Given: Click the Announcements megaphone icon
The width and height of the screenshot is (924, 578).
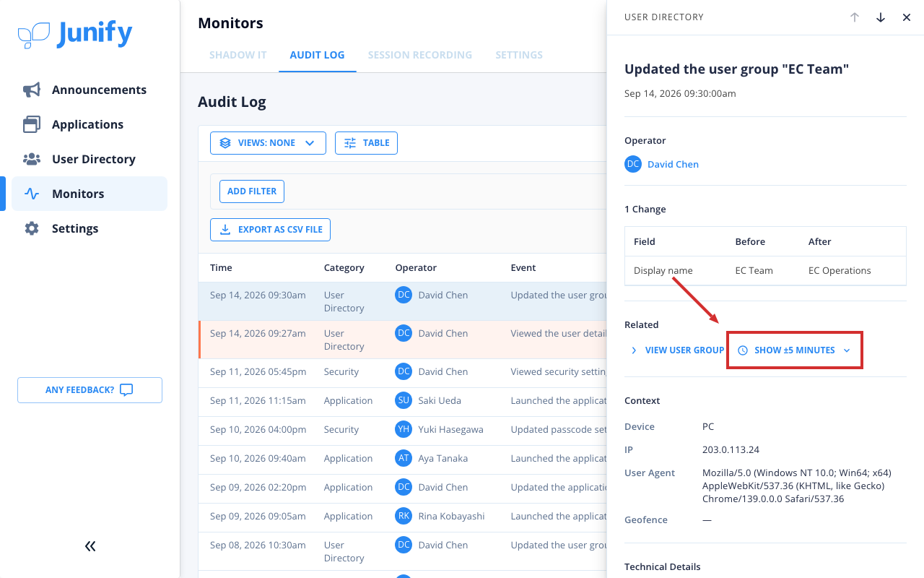Looking at the screenshot, I should pos(32,90).
